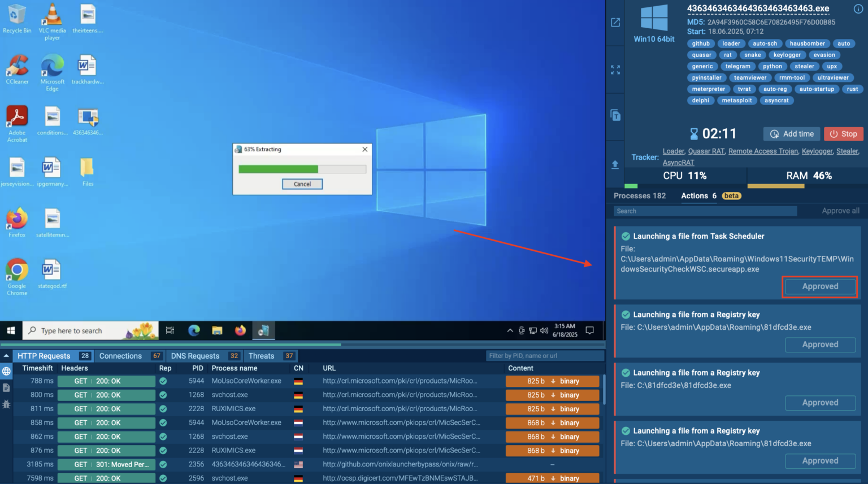This screenshot has height=484, width=868.
Task: Switch to the Processes tab
Action: click(639, 196)
